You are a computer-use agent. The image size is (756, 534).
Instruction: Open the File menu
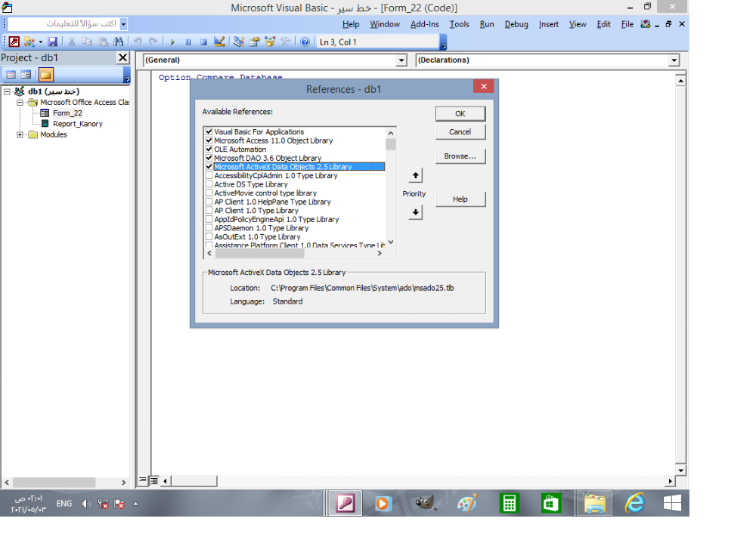pyautogui.click(x=627, y=24)
